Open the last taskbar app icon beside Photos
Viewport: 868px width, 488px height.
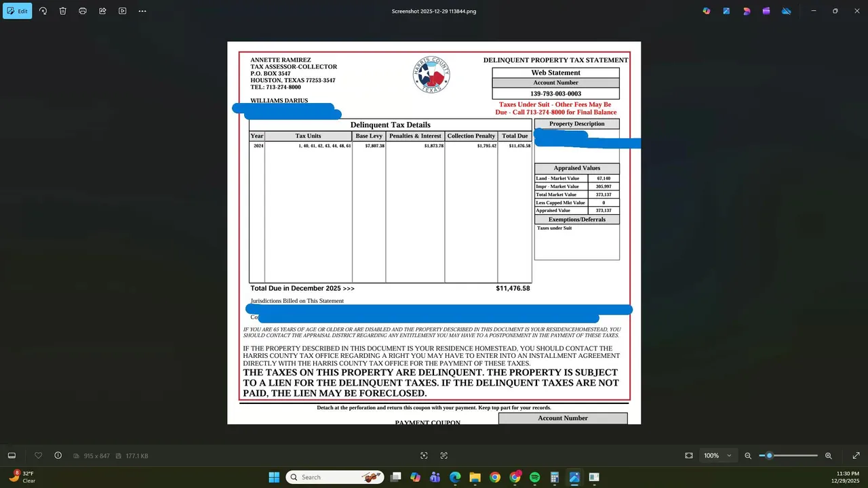point(594,477)
